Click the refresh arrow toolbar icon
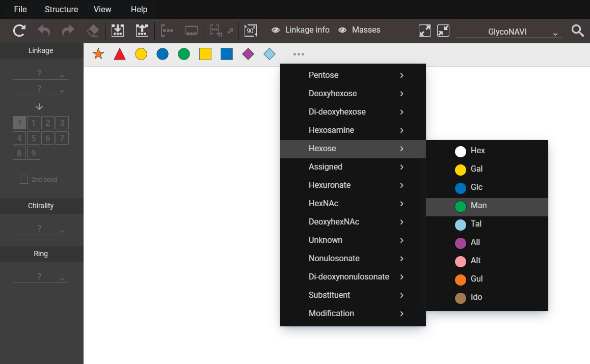This screenshot has height=364, width=590. point(19,31)
